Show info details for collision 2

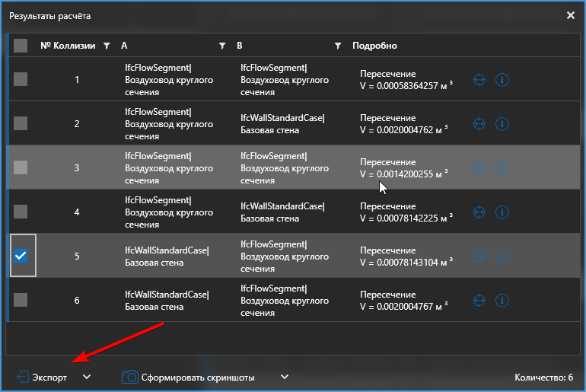coord(502,123)
